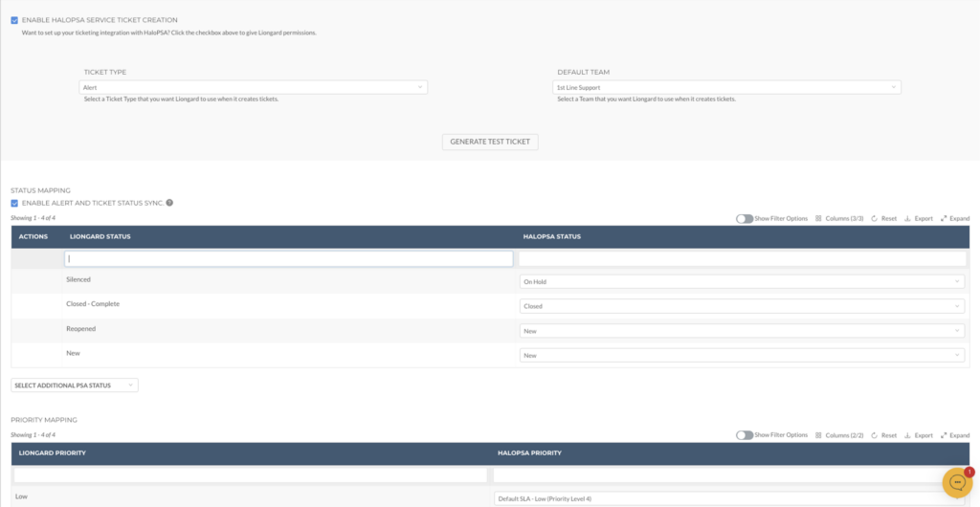
Task: Sort by HaloPSA Priority column header
Action: pos(529,452)
